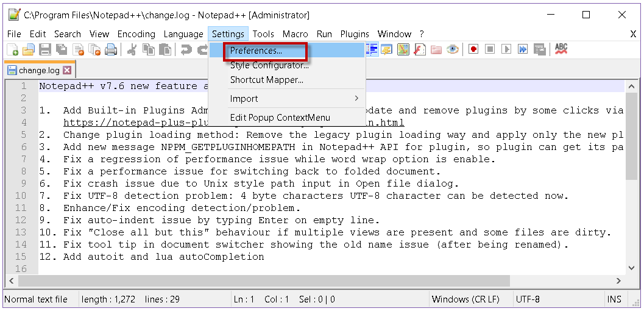This screenshot has height=311, width=644.
Task: Open the Macro menu
Action: [x=295, y=34]
